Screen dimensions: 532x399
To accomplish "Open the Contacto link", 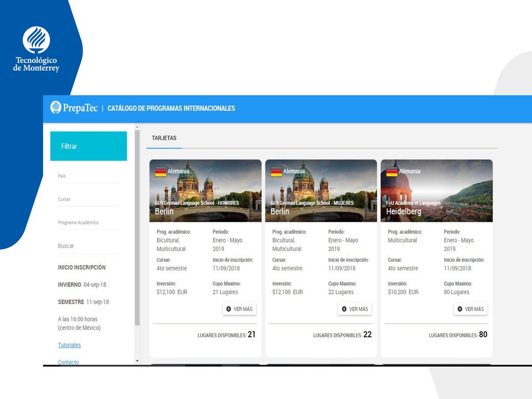I will pyautogui.click(x=68, y=362).
